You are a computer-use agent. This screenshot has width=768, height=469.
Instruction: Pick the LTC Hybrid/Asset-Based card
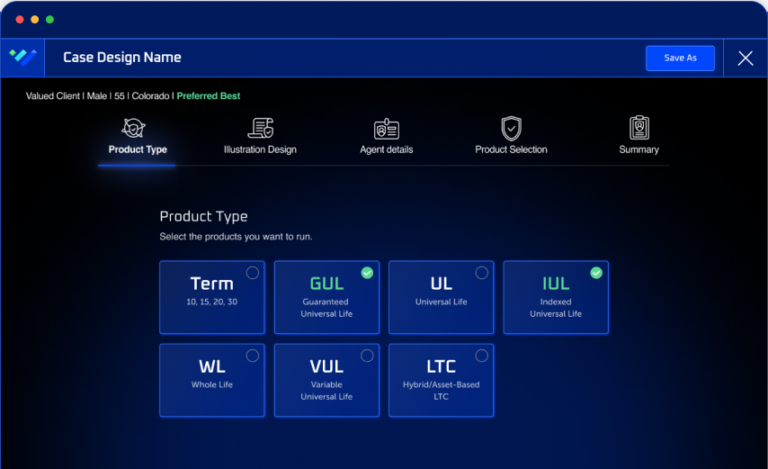coord(441,380)
